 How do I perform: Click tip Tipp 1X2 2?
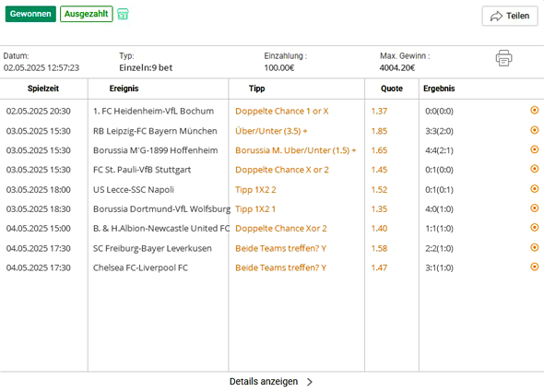(x=255, y=190)
